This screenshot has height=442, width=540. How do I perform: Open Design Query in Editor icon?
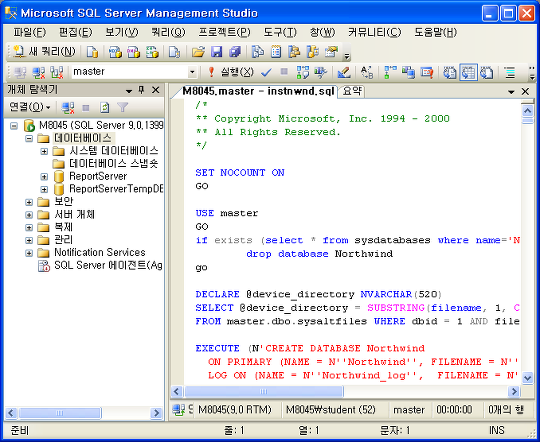(x=344, y=72)
